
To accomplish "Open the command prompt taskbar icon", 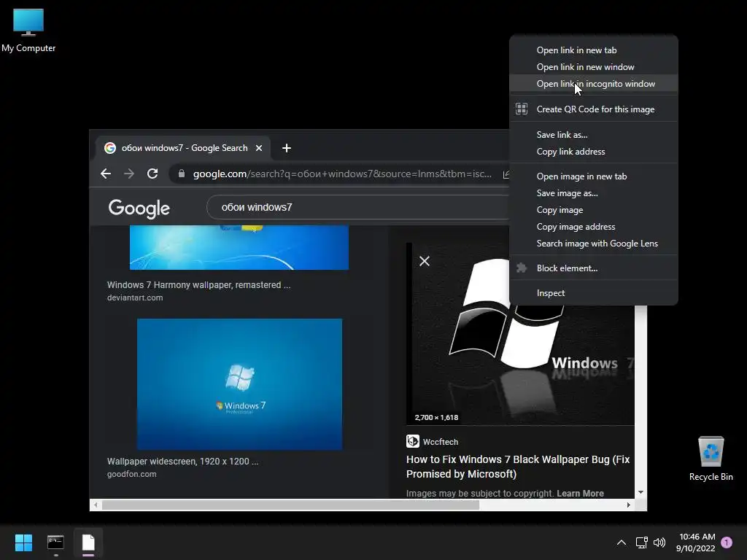I will point(55,542).
